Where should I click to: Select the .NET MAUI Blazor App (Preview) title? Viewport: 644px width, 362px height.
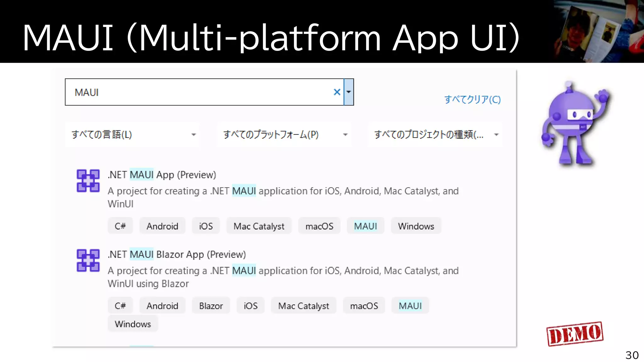[x=177, y=254]
